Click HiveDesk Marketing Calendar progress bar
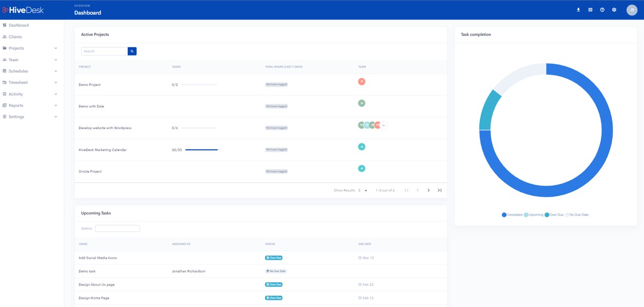This screenshot has width=644, height=307. pos(201,150)
